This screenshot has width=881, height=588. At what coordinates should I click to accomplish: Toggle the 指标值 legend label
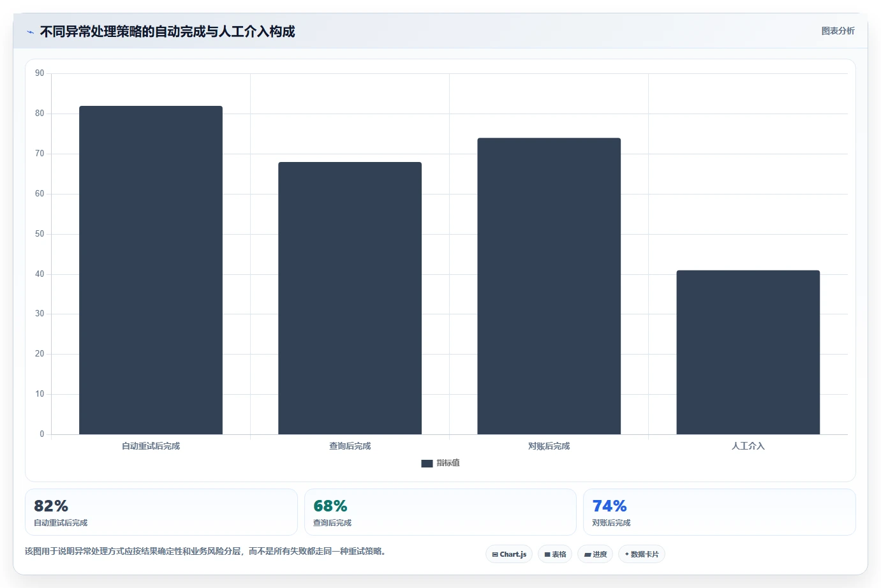point(448,463)
